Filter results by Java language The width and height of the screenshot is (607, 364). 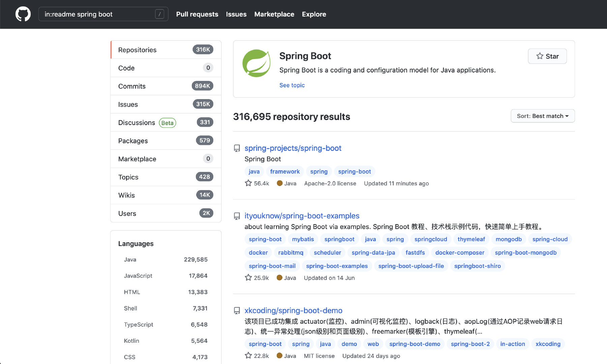166,260
